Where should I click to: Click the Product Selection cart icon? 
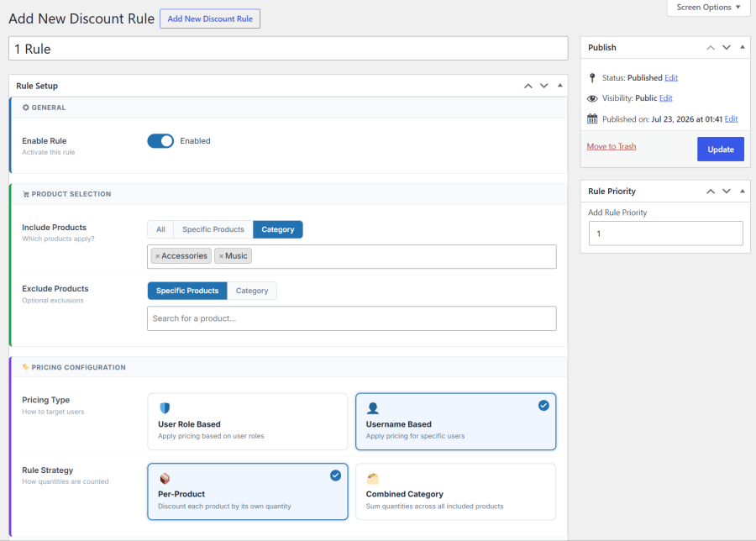(26, 194)
